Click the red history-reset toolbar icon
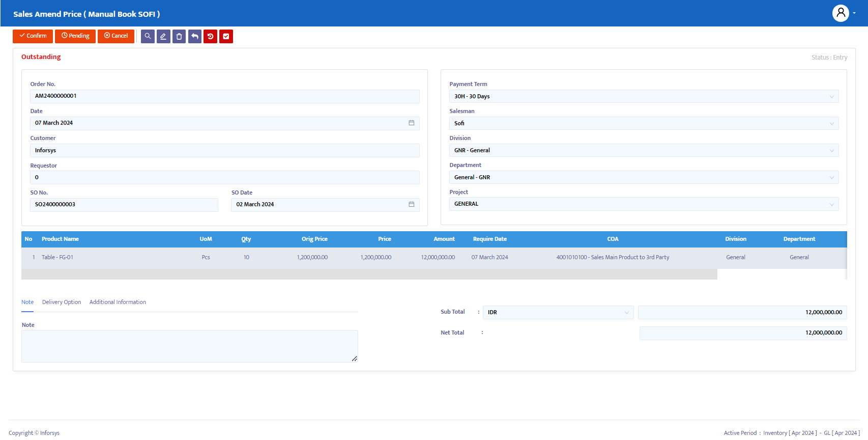This screenshot has height=440, width=868. [210, 36]
